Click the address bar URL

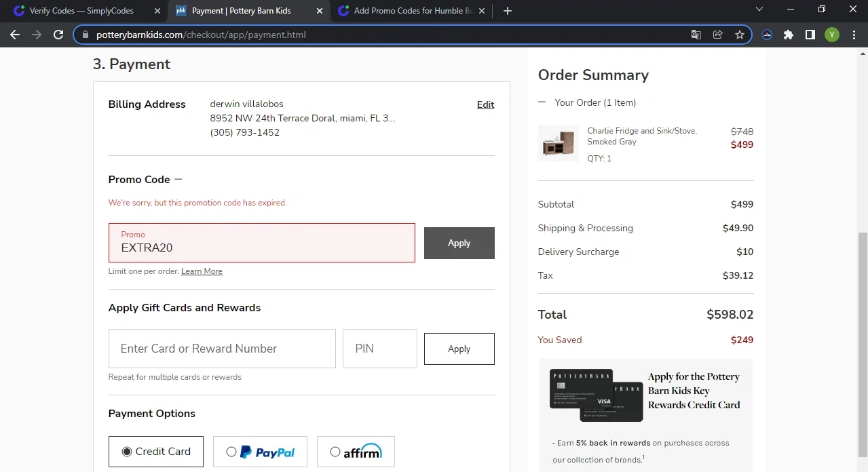(x=201, y=35)
